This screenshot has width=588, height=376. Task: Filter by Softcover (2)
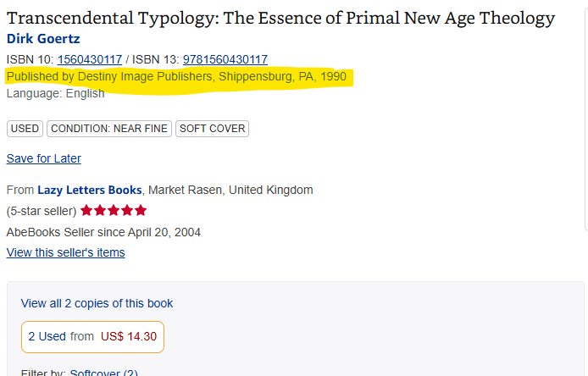pyautogui.click(x=103, y=373)
